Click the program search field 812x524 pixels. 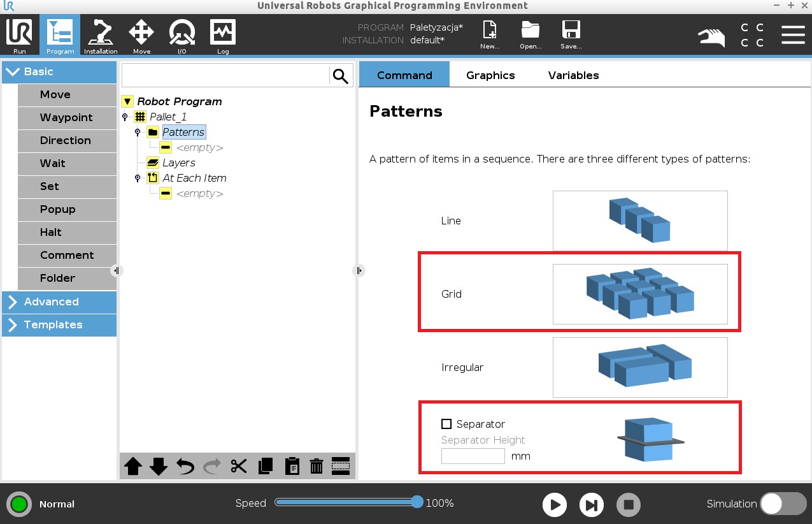[x=225, y=76]
